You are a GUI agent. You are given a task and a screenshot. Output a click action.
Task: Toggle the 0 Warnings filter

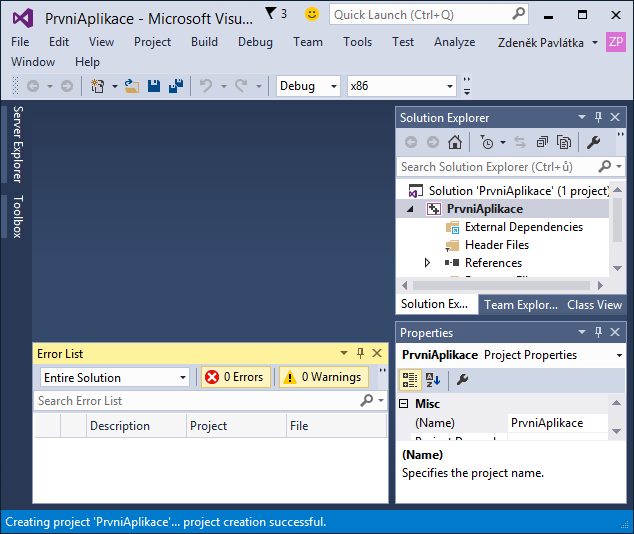[x=323, y=377]
